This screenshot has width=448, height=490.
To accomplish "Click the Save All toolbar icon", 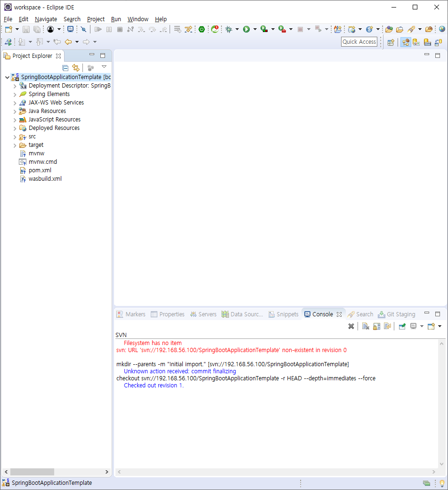I will (37, 29).
